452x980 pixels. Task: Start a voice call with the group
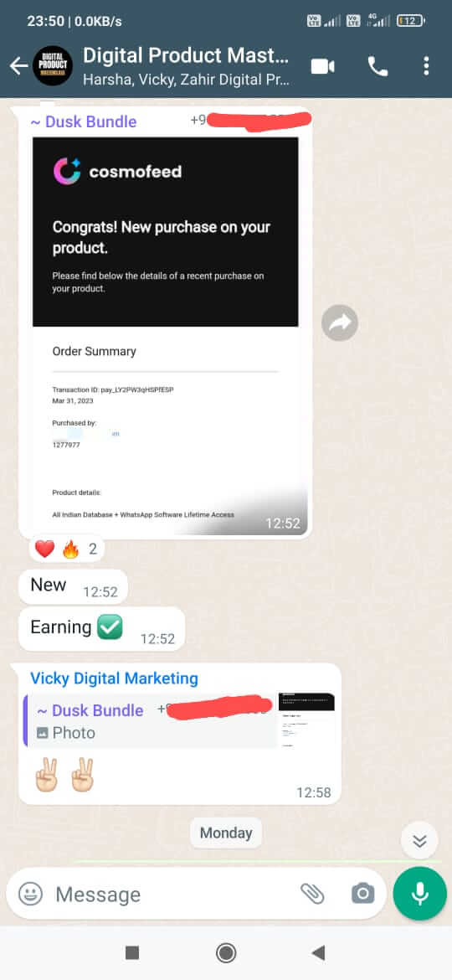point(378,66)
